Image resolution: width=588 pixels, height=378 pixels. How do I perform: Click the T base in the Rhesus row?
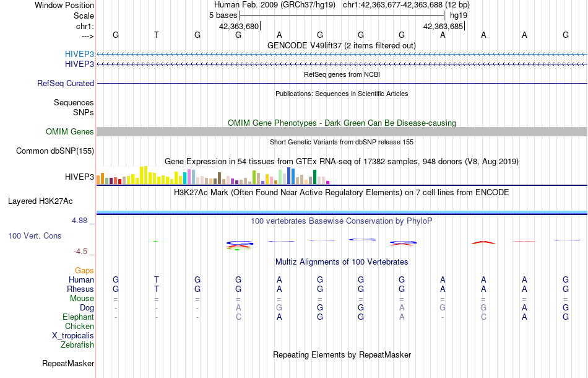coord(157,289)
